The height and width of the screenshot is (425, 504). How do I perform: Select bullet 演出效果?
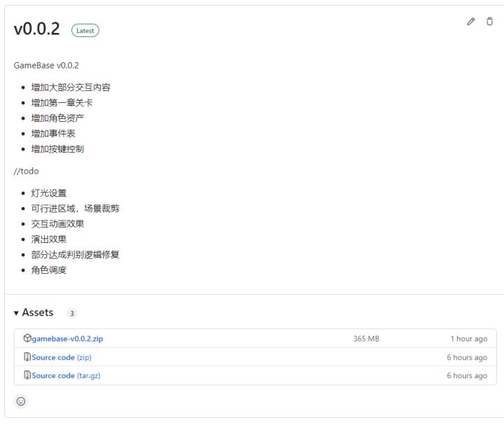tap(49, 239)
